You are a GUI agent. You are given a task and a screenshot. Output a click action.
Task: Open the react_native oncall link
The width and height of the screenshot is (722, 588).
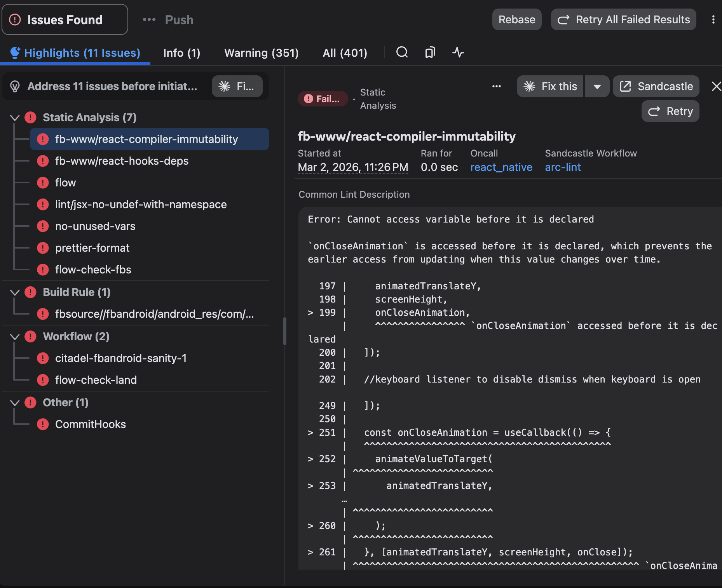pyautogui.click(x=501, y=167)
